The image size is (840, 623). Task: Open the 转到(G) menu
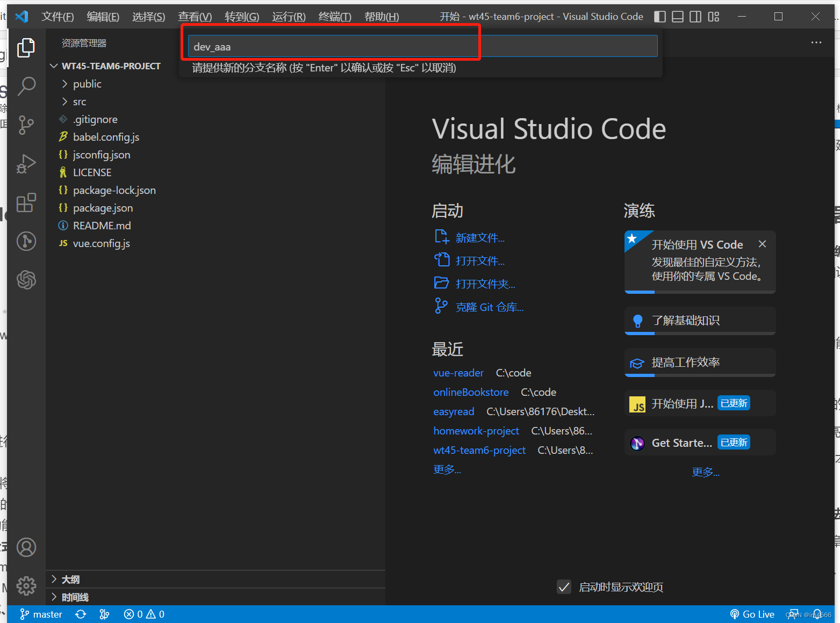242,17
